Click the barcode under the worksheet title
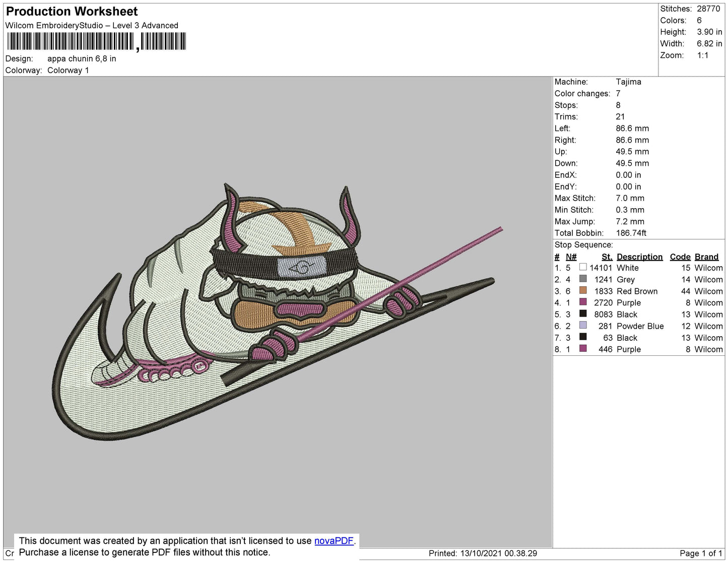This screenshot has height=563, width=728. pos(96,41)
